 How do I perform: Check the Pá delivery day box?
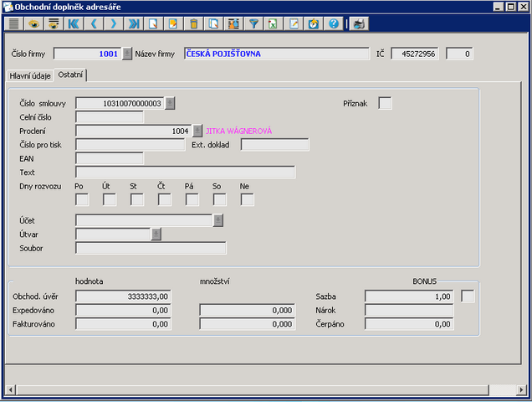click(192, 199)
